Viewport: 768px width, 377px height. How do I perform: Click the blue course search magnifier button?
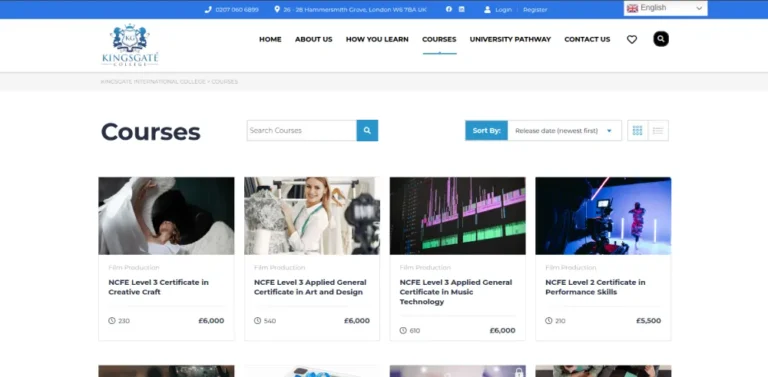pos(367,131)
